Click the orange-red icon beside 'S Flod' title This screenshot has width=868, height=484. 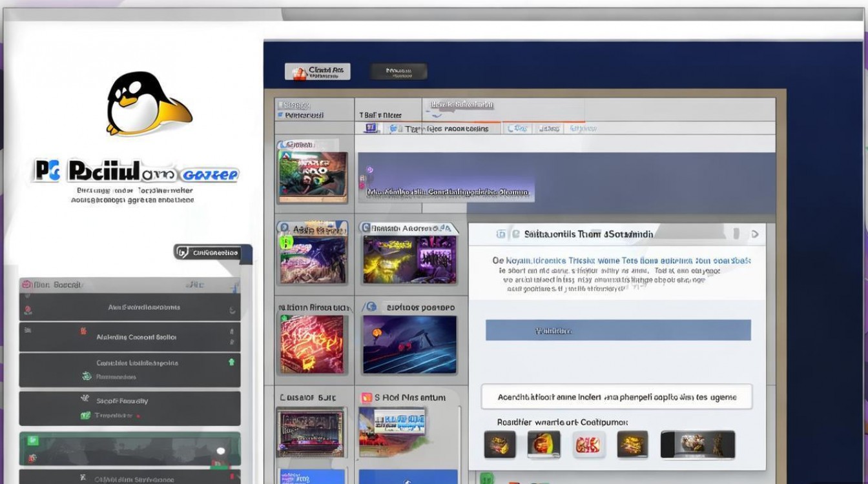(367, 398)
